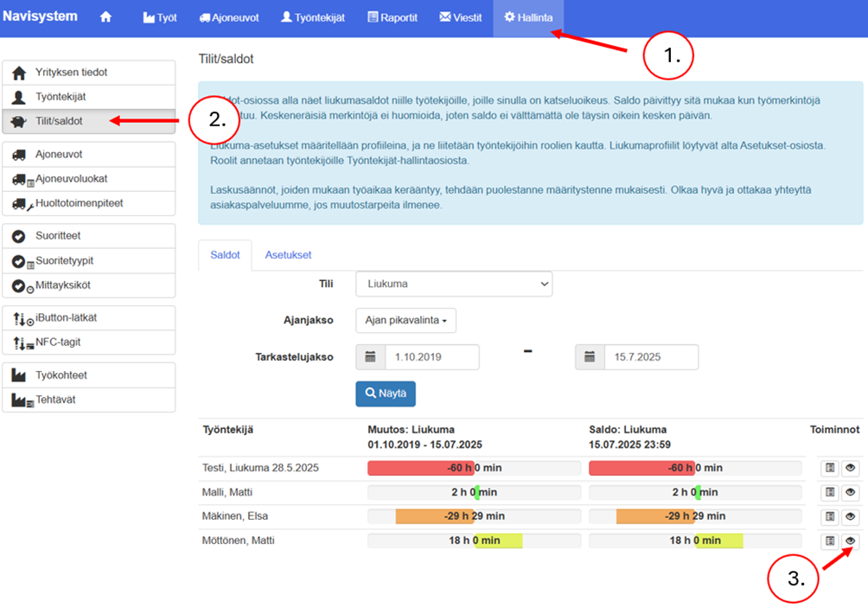868x608 pixels.
Task: Open the piggy bank Tilit/saldot item
Action: click(x=59, y=121)
